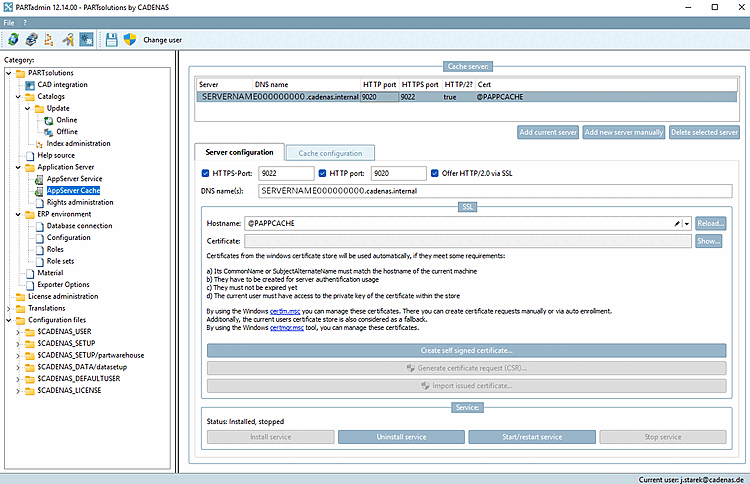Click the Reload... button
The width and height of the screenshot is (750, 484).
pyautogui.click(x=710, y=223)
